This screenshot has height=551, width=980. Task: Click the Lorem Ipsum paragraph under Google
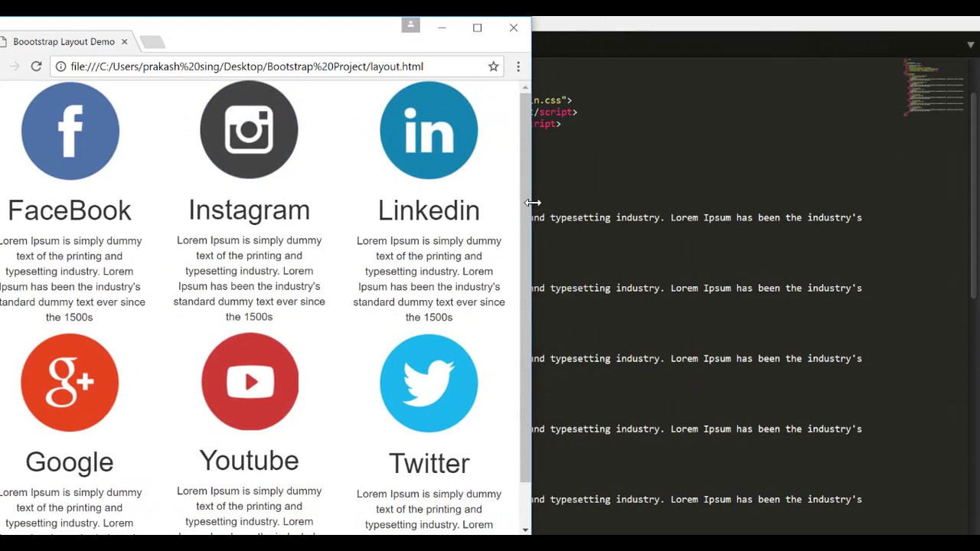click(x=70, y=510)
